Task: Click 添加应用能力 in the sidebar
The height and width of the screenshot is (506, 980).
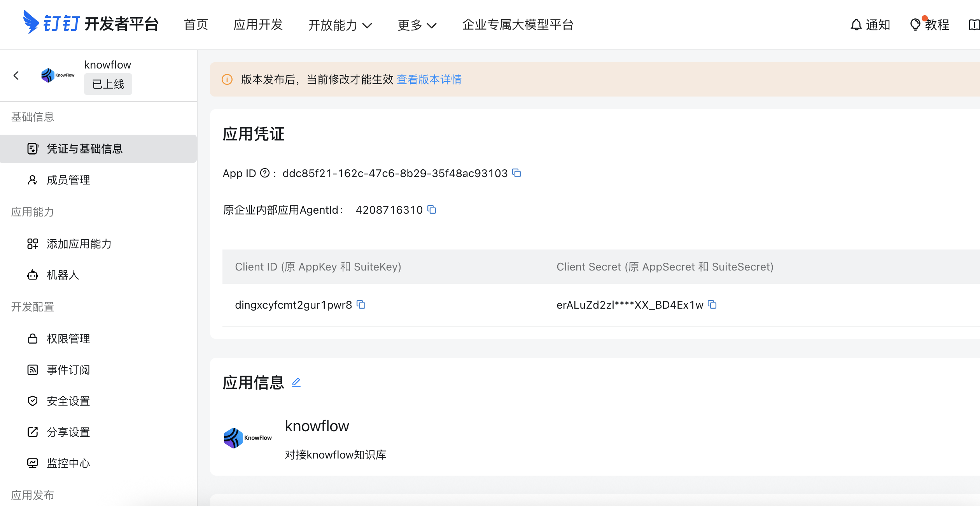Action: point(79,244)
